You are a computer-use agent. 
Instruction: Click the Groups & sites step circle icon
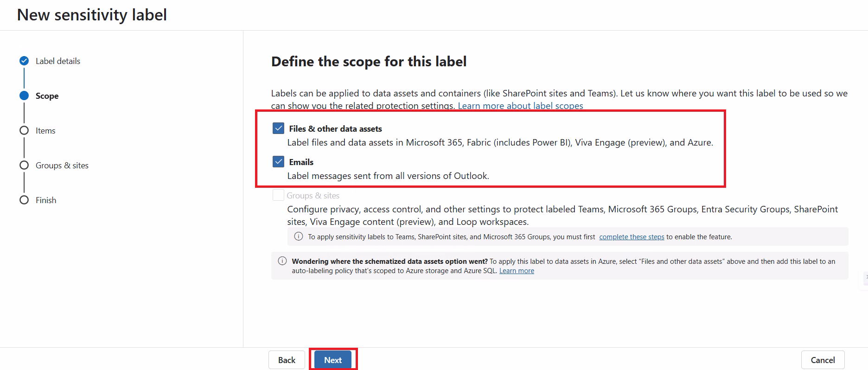[x=24, y=165]
